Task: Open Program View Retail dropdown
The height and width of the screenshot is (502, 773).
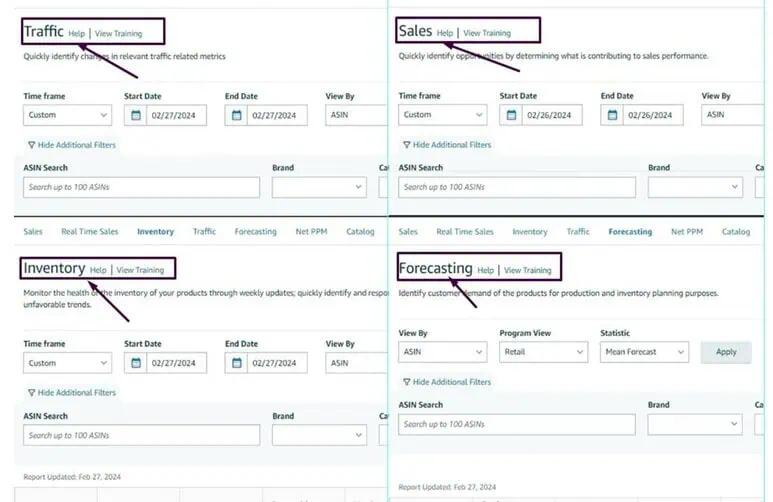Action: [x=543, y=352]
